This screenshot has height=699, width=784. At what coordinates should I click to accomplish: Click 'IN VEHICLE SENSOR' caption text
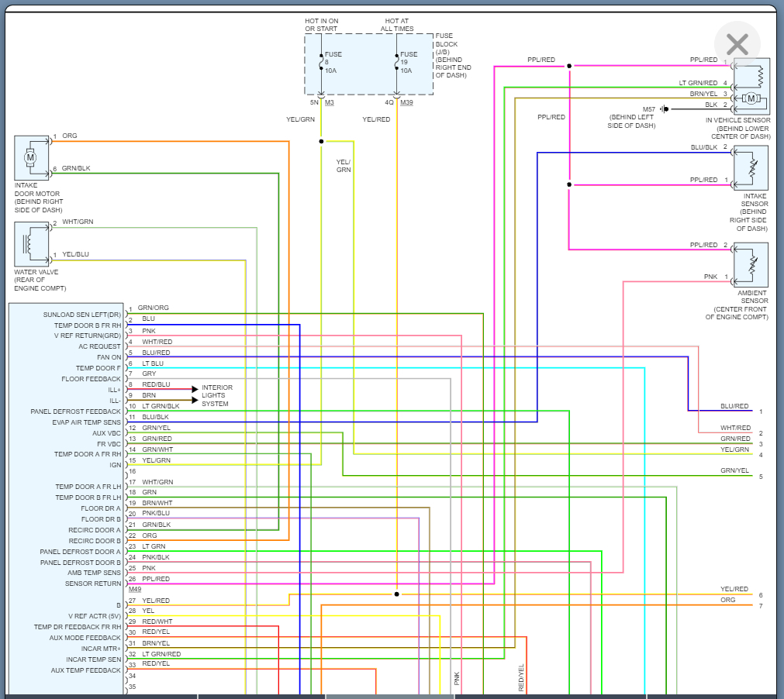(x=737, y=120)
